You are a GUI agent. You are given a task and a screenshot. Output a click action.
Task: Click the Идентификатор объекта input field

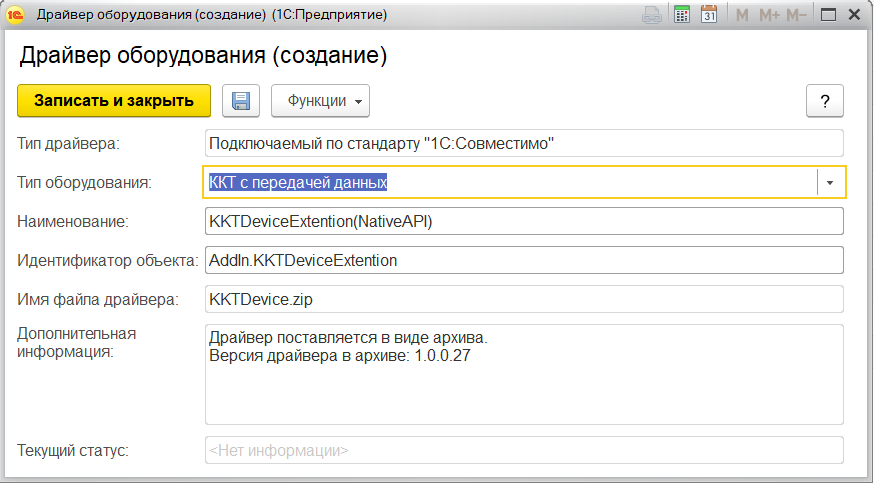point(524,260)
